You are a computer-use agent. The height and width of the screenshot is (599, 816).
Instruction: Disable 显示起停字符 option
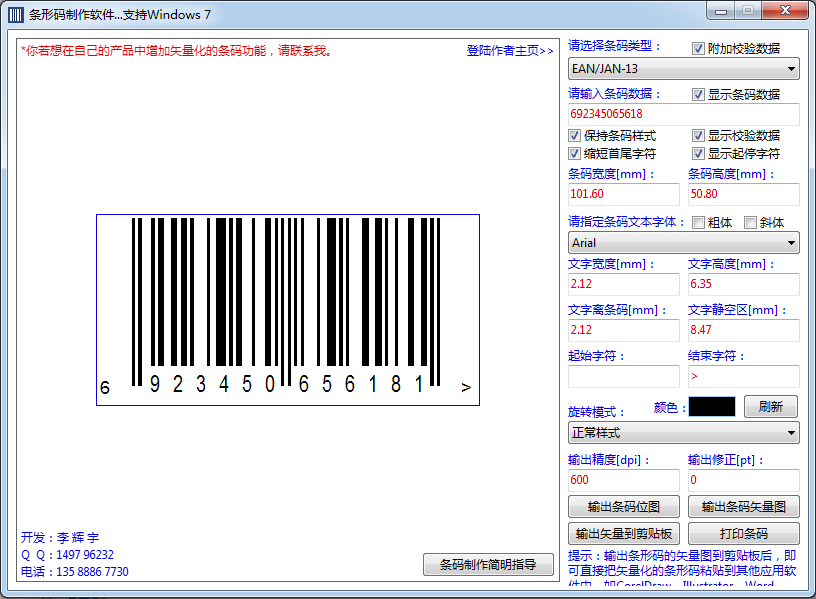tap(698, 153)
